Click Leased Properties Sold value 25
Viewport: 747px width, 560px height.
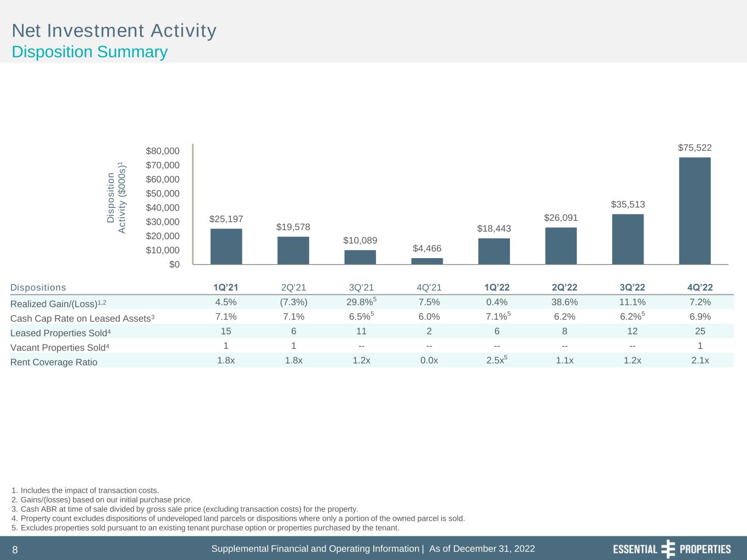point(700,331)
